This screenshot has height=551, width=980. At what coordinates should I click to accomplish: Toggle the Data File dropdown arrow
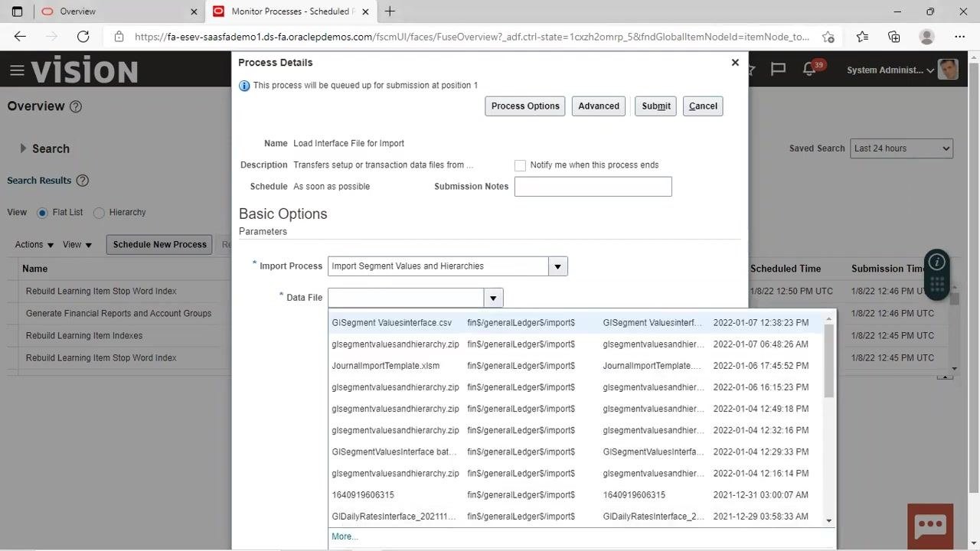493,298
